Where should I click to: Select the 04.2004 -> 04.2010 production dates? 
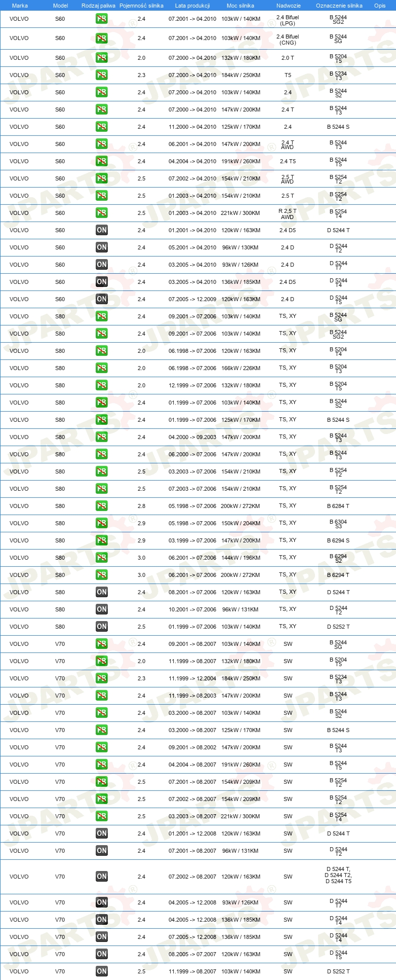tap(192, 161)
